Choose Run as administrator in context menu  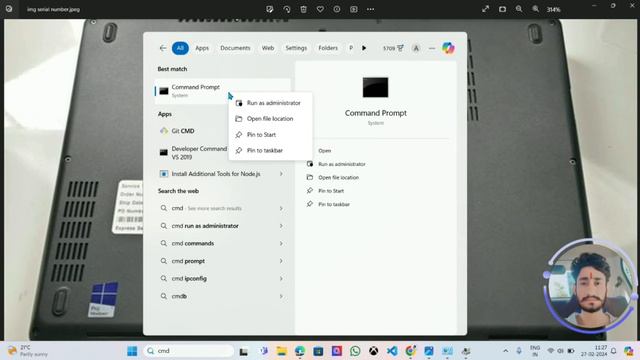tap(270, 103)
